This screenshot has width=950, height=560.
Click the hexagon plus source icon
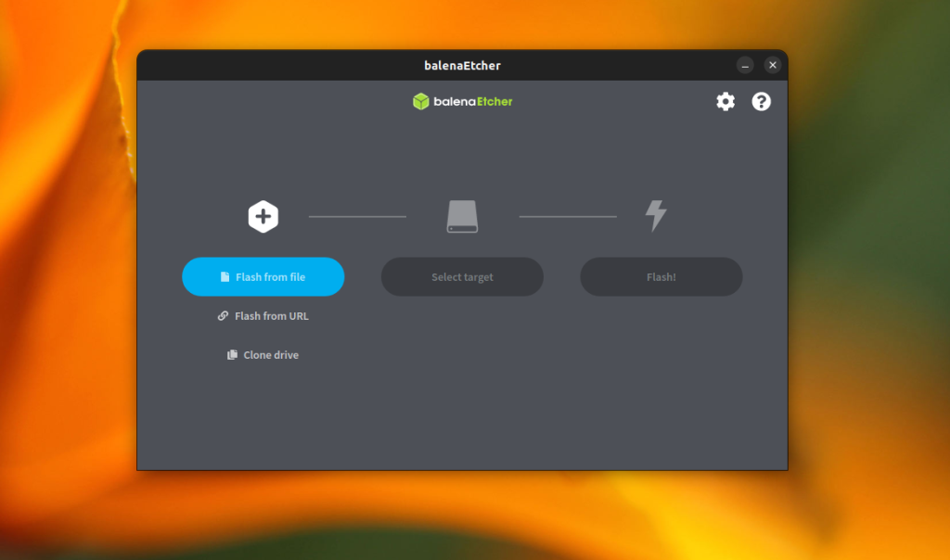pyautogui.click(x=263, y=216)
